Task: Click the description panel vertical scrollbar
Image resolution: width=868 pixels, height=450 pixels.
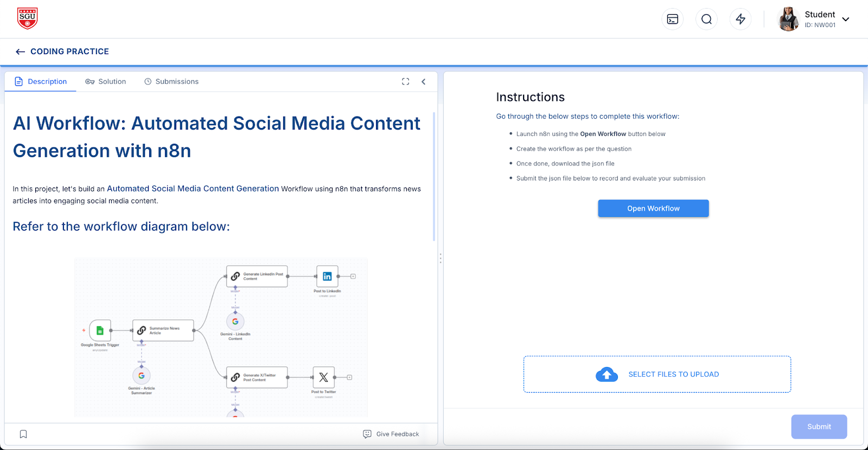Action: 434,176
